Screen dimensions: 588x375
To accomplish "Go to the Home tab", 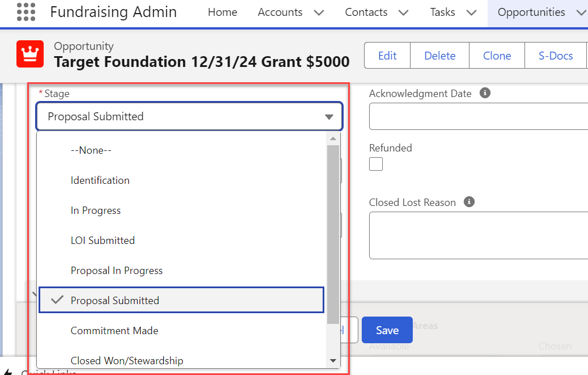I will tap(222, 12).
